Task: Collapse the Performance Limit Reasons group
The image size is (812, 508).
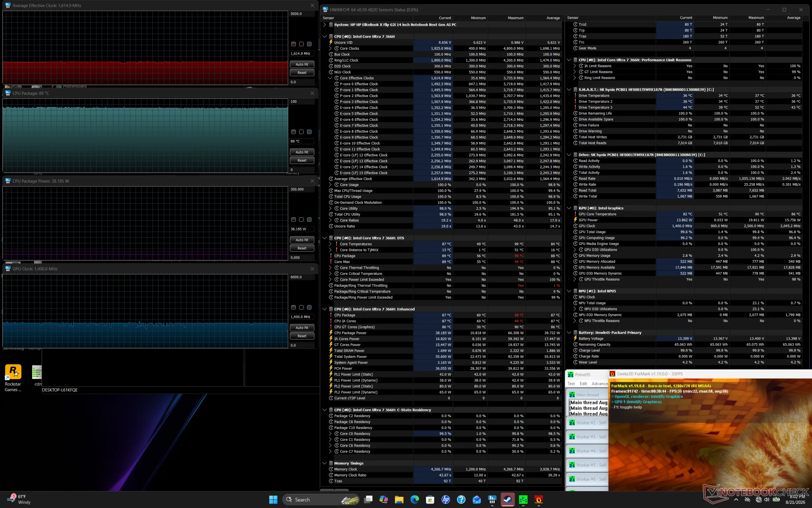Action: tap(569, 60)
